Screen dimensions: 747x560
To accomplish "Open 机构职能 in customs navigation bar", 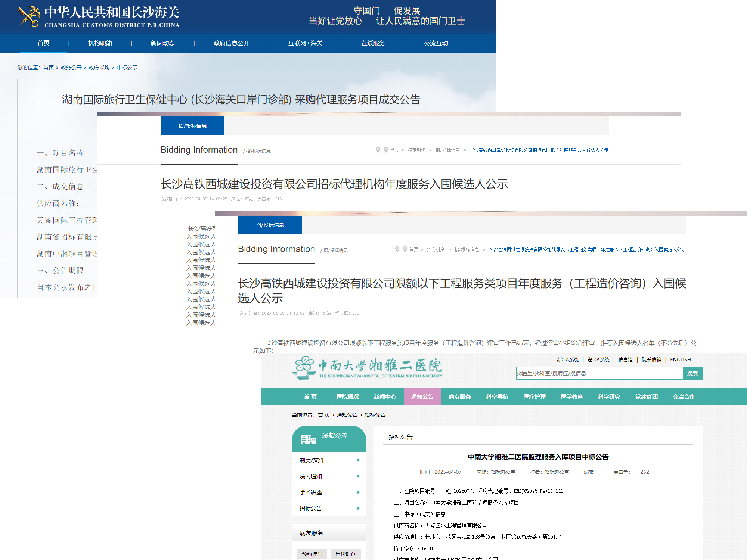I will pos(100,43).
